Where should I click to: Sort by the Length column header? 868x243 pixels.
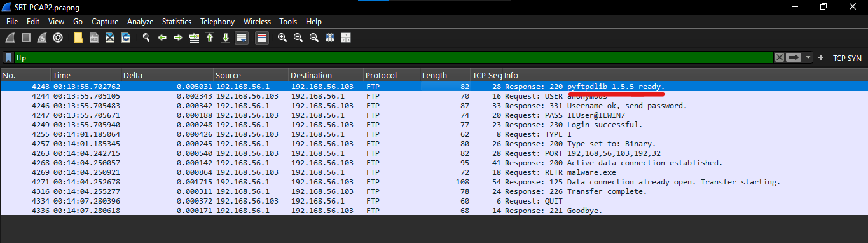tap(444, 75)
